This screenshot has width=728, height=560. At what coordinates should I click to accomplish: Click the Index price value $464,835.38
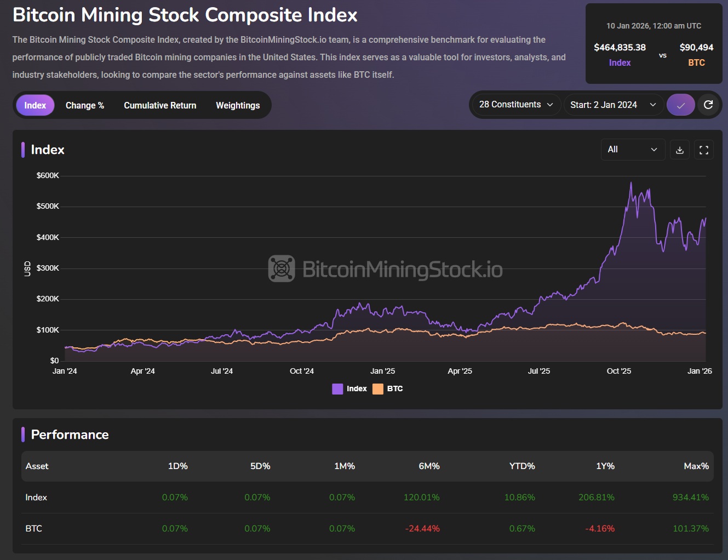[620, 48]
